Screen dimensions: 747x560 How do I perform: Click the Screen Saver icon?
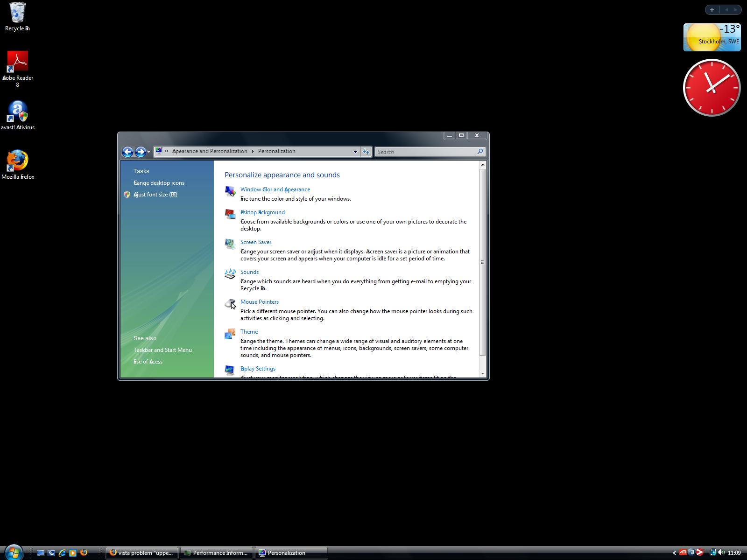230,244
